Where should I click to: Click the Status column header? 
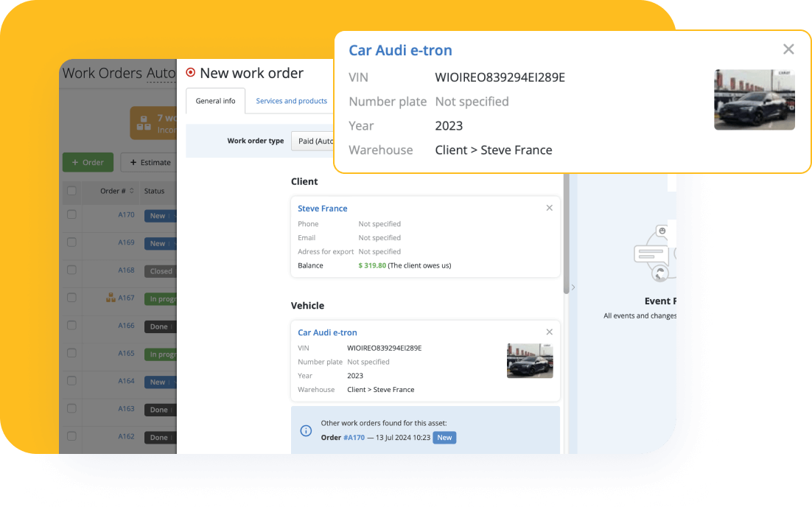coord(154,191)
